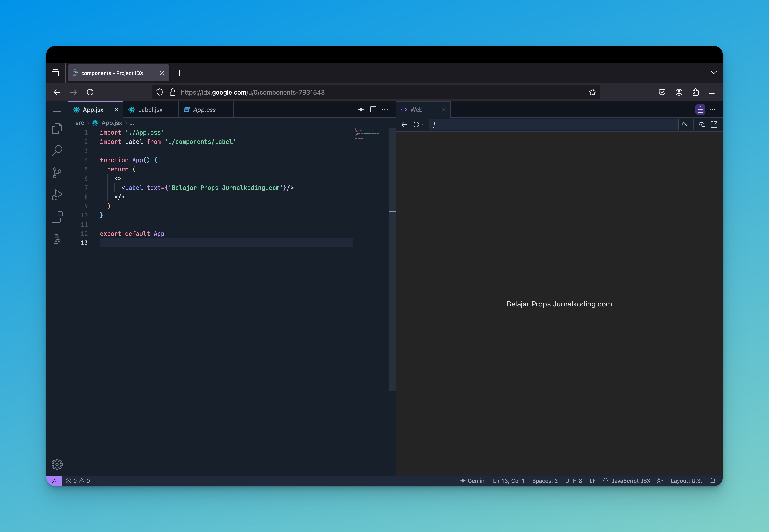
Task: Toggle the sidebar hamburger menu
Action: 57,110
